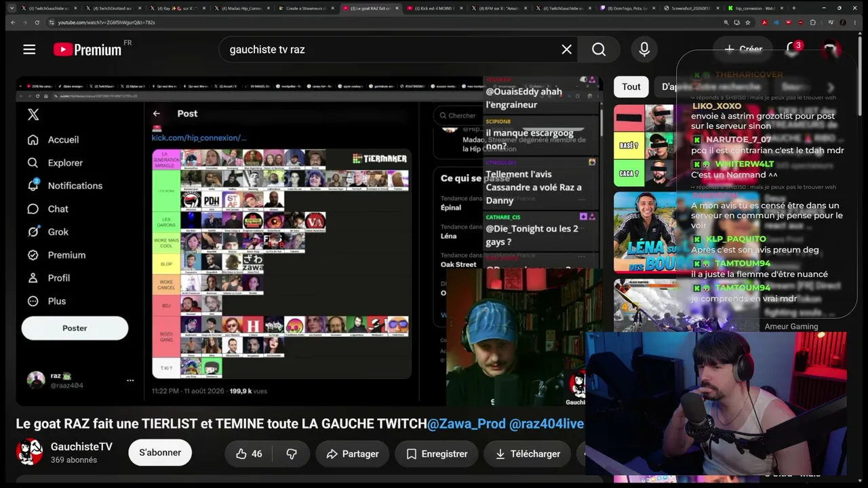This screenshot has width=868, height=488.
Task: Download the video with Télécharger
Action: tap(527, 454)
